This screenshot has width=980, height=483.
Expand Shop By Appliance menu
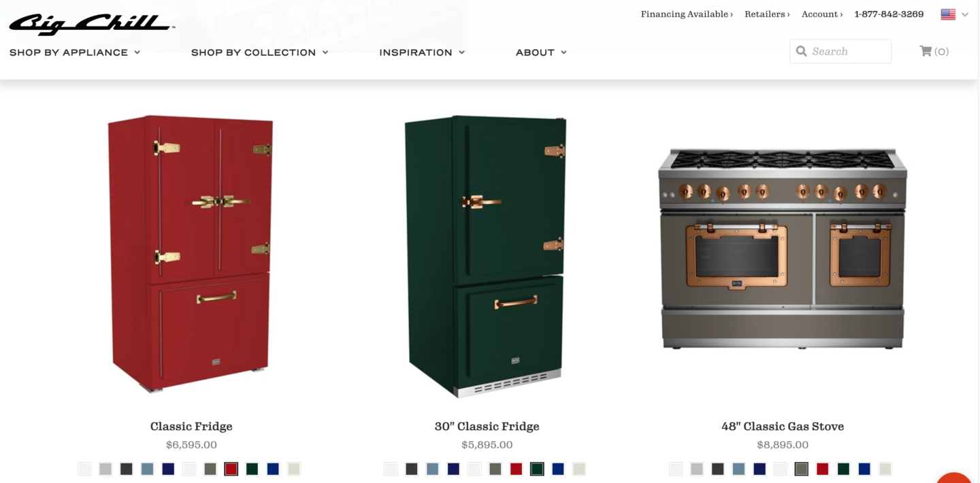click(x=75, y=52)
